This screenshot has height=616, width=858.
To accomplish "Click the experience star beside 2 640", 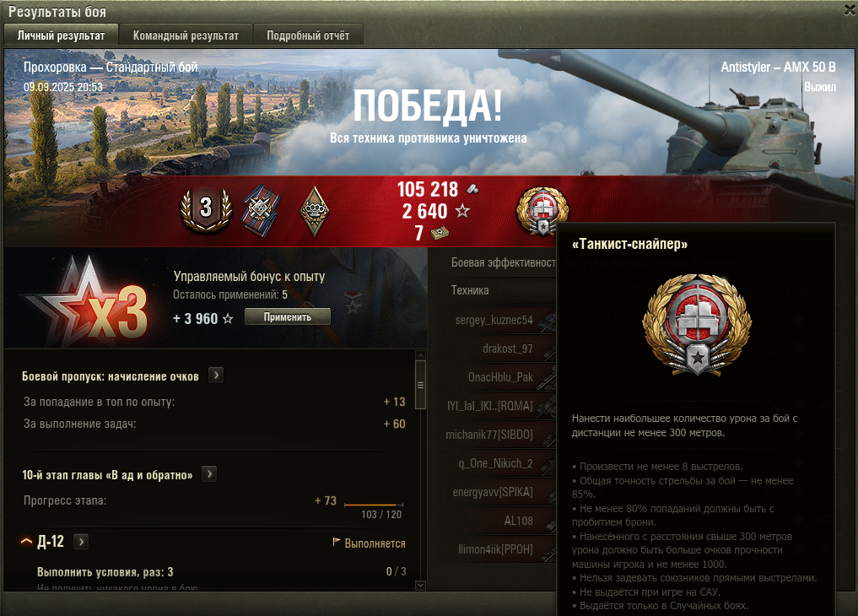I will coord(462,211).
